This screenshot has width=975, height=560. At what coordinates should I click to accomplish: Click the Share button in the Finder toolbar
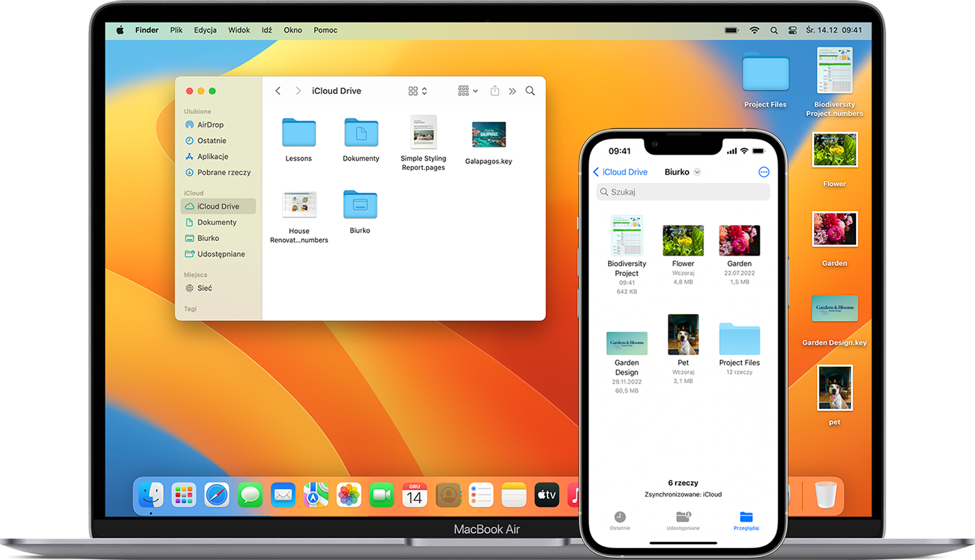(494, 91)
